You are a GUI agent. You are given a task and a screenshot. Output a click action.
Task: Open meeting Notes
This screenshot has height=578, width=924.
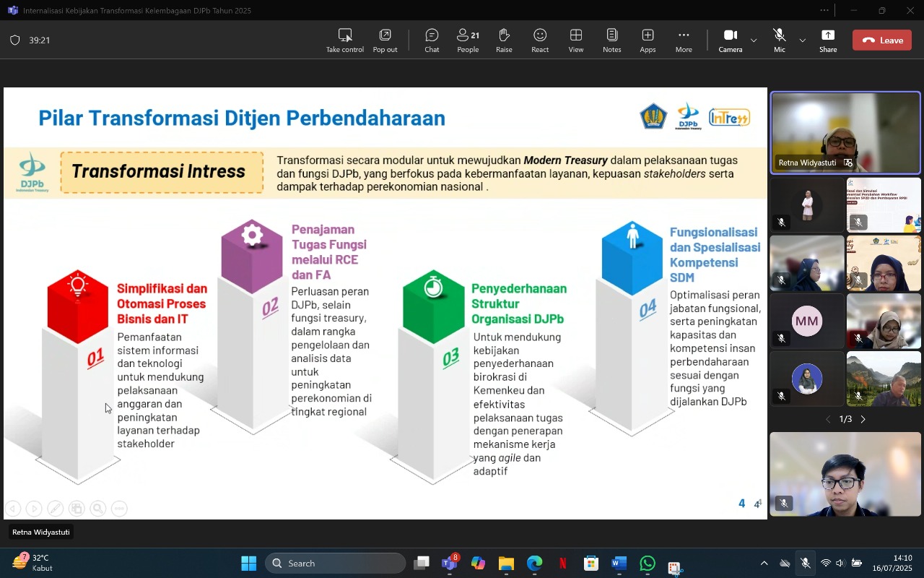[x=612, y=40]
